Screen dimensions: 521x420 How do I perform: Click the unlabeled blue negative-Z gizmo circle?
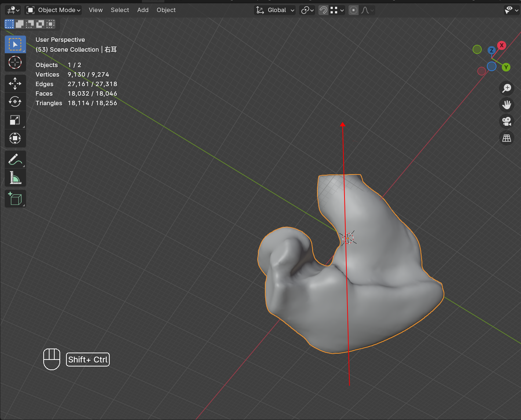click(x=492, y=66)
